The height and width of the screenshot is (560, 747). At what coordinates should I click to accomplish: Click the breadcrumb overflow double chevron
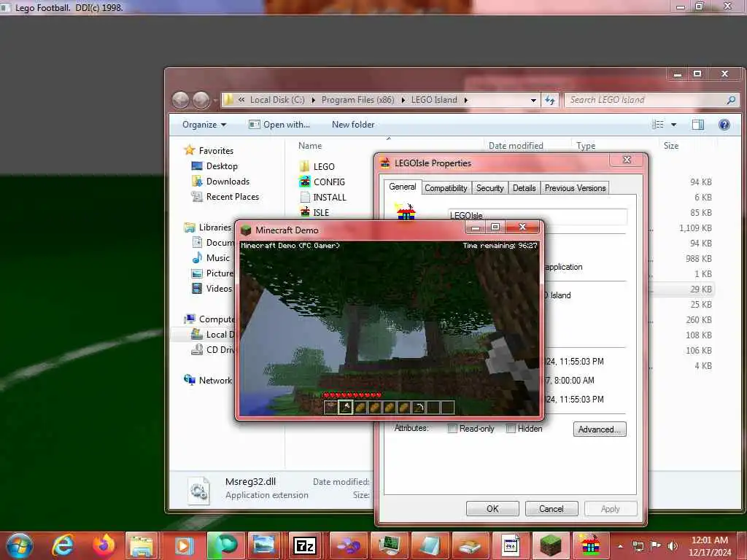(241, 100)
